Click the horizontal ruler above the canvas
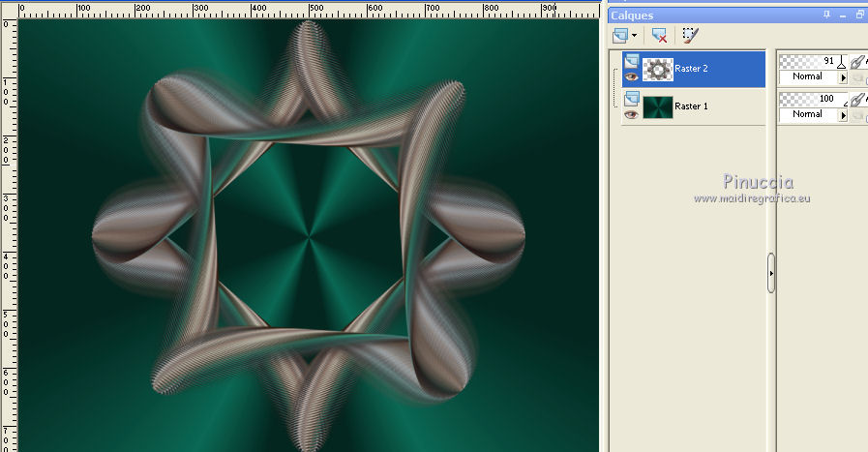 click(x=309, y=10)
